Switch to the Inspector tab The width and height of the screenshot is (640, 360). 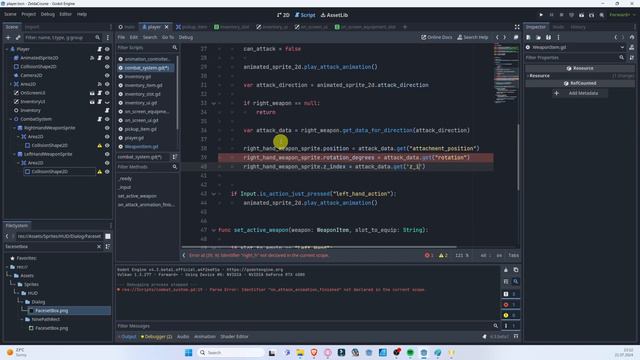click(x=536, y=27)
